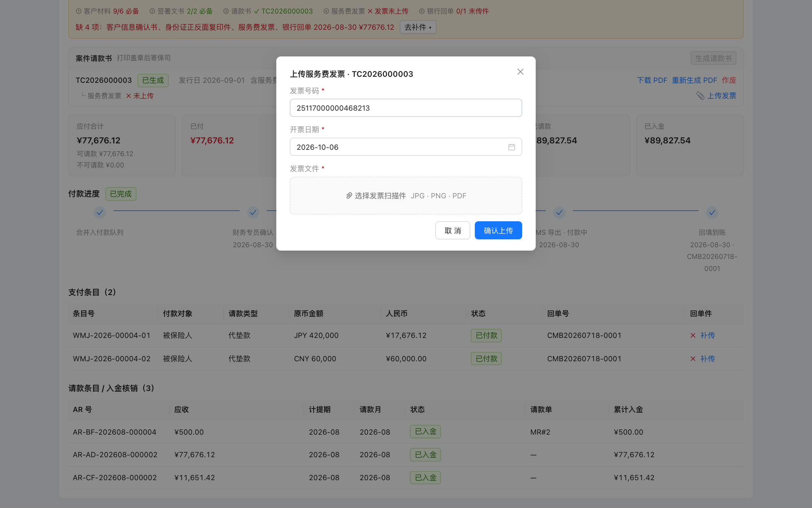Viewport: 812px width, 508px height.
Task: Click the 已生成 status tag
Action: [x=153, y=80]
